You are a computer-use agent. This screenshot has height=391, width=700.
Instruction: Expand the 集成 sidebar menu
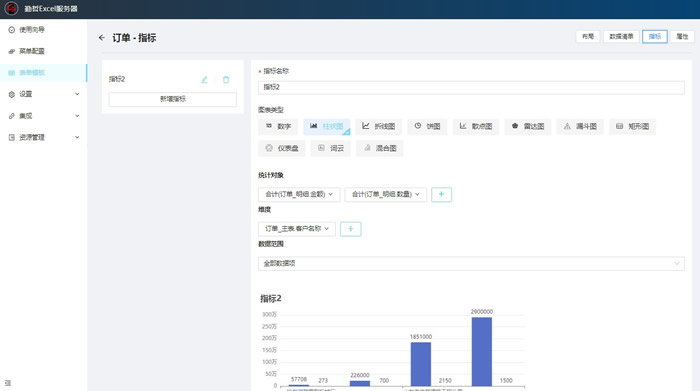pos(43,116)
